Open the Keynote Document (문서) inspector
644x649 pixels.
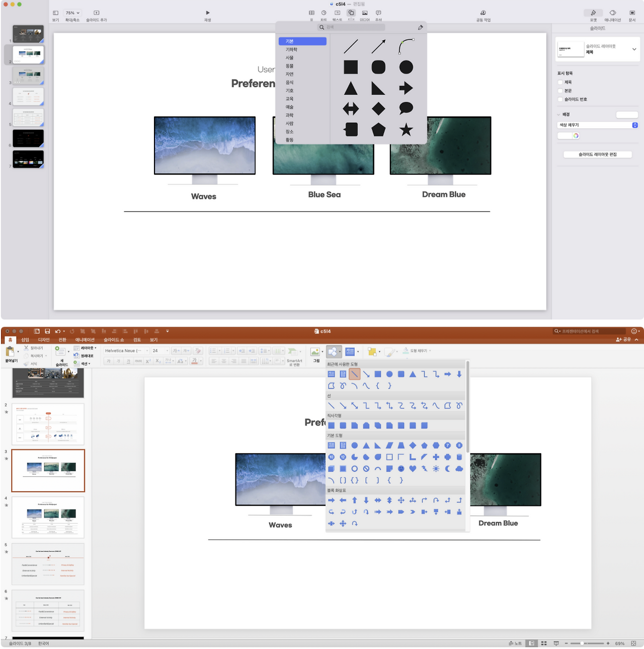[632, 13]
